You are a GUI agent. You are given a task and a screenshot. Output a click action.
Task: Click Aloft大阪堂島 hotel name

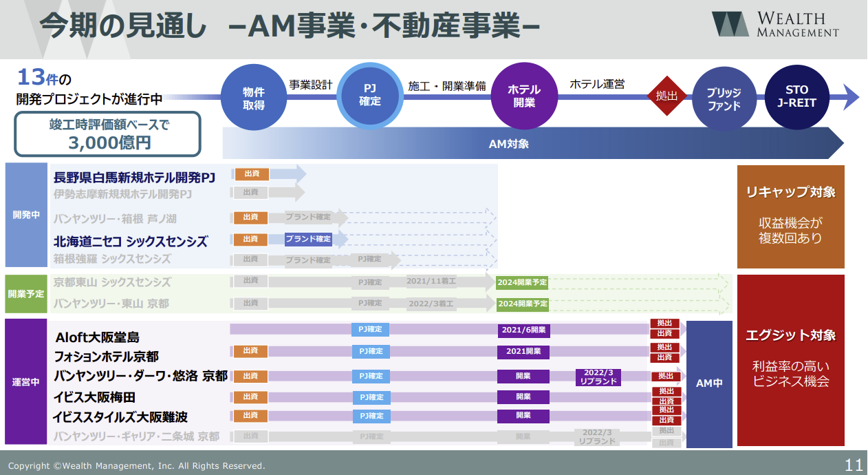(97, 337)
